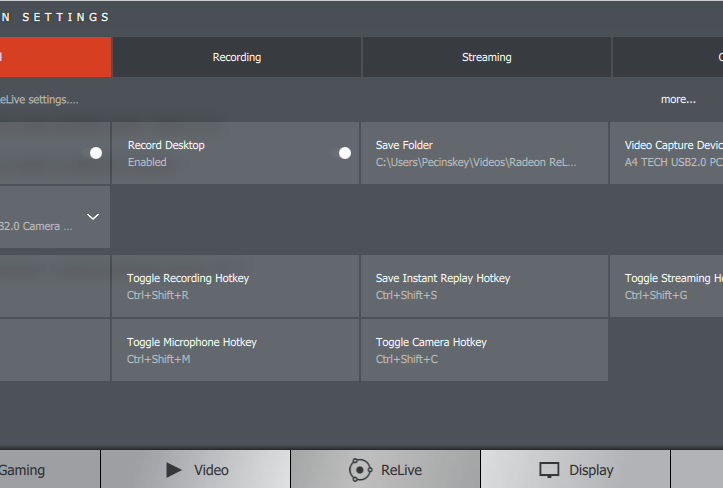Switch to the Recording tab

(237, 58)
